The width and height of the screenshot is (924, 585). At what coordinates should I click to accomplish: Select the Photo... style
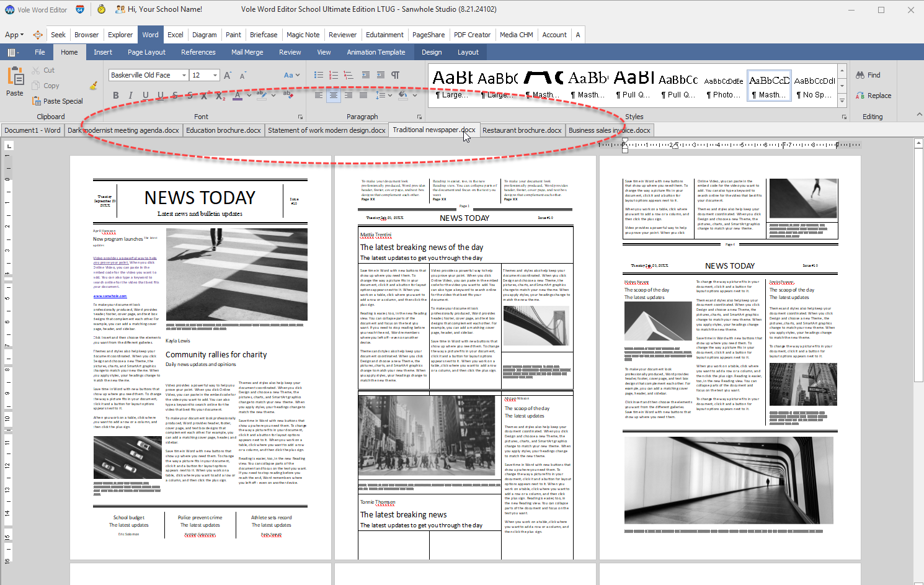(x=724, y=86)
